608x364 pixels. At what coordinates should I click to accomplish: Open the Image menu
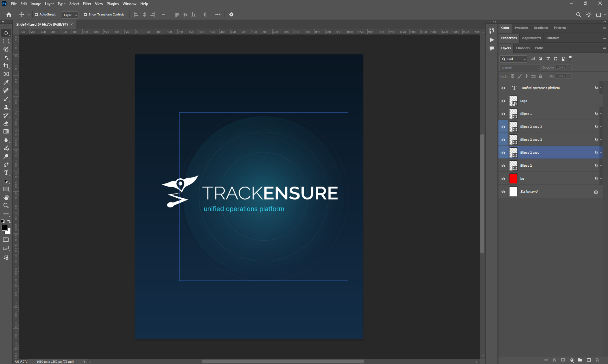click(36, 4)
